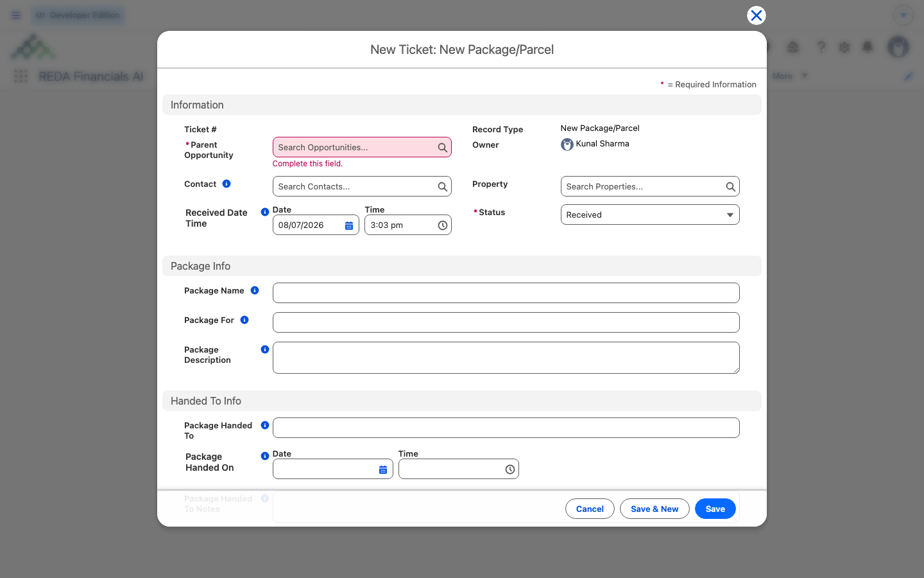Click the Package Handed To text field
Image resolution: width=924 pixels, height=578 pixels.
click(506, 428)
